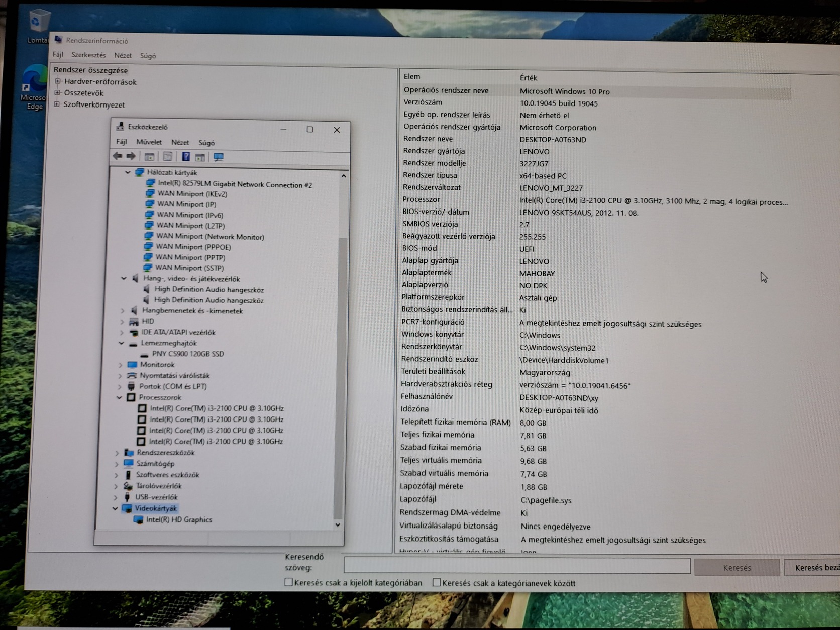Expand the Monitorok branch
840x630 pixels.
pos(120,365)
